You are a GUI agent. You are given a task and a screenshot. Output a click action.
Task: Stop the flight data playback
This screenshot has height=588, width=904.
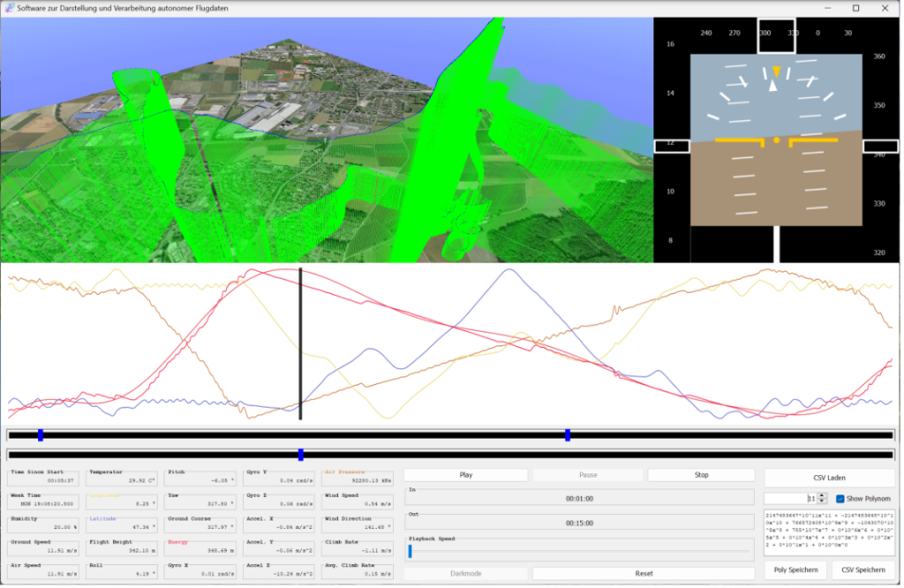point(701,475)
